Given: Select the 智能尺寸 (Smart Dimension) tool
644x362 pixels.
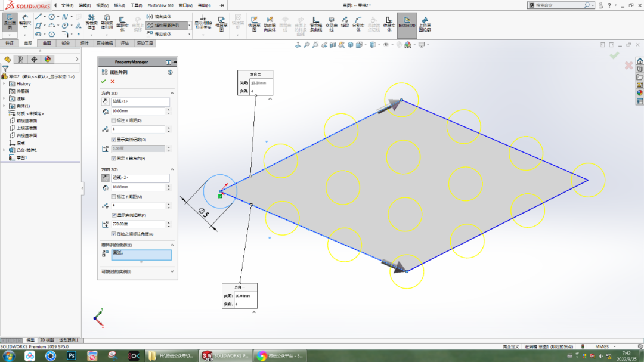Looking at the screenshot, I should point(24,23).
